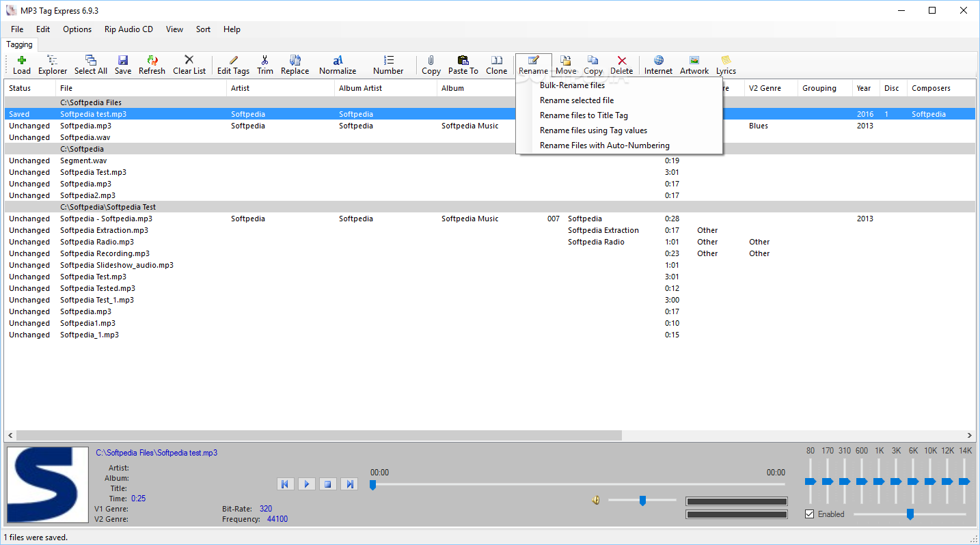Image resolution: width=980 pixels, height=545 pixels.
Task: Choose Bulk-Rename files from the menu
Action: tap(619, 85)
